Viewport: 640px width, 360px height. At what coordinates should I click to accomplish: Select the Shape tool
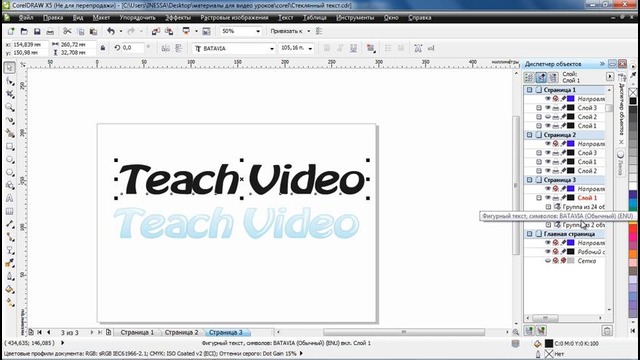[x=10, y=81]
